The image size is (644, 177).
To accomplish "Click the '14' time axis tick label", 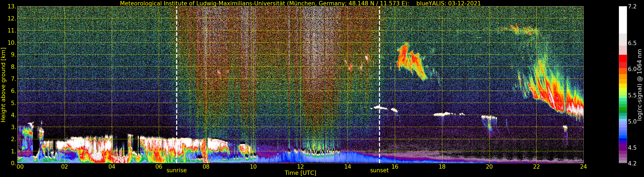I will [347, 166].
